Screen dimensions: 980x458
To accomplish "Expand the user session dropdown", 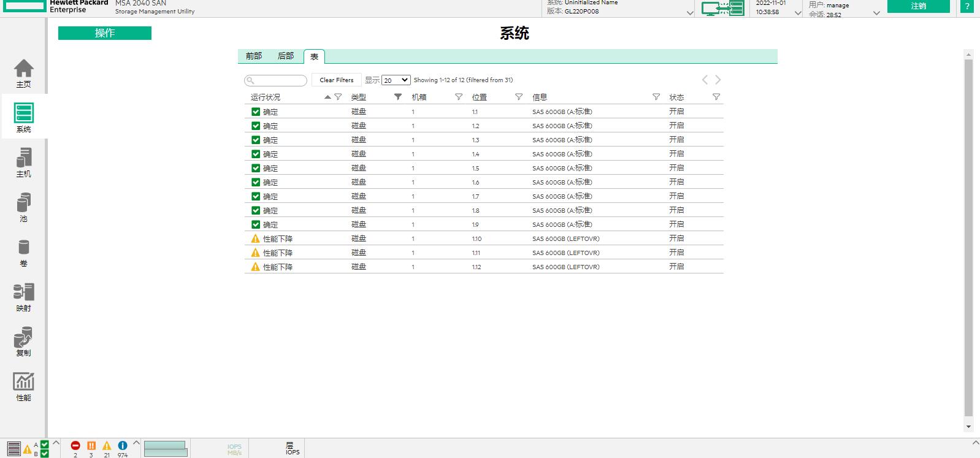I will click(x=876, y=13).
